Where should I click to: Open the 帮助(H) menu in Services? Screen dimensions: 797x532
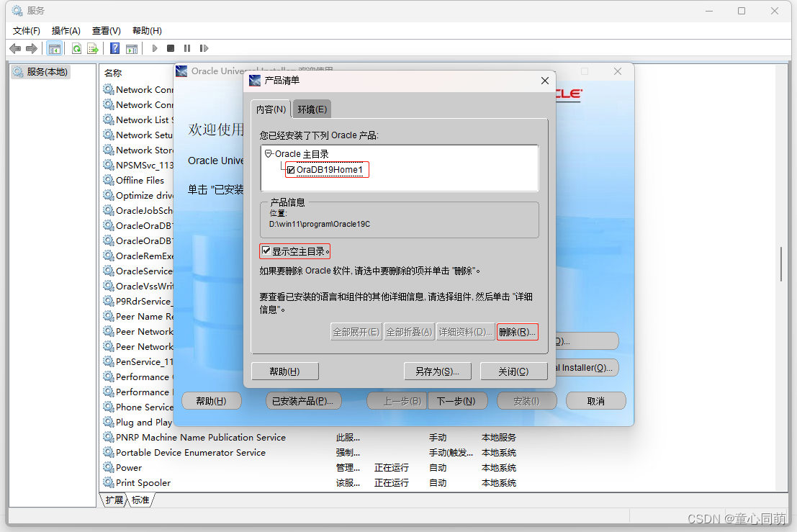pos(147,30)
